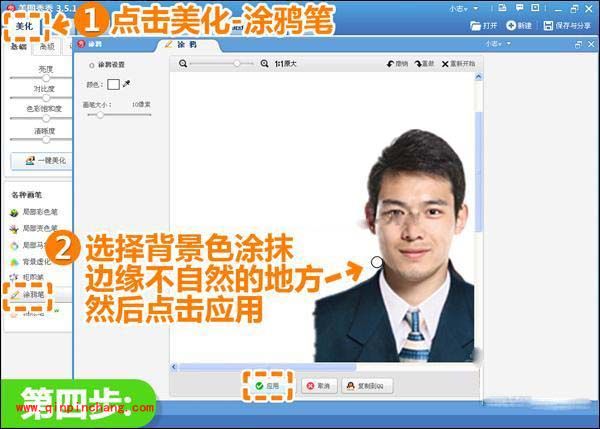Select the 背景虚化 background blur icon
The width and height of the screenshot is (600, 429).
pyautogui.click(x=14, y=262)
